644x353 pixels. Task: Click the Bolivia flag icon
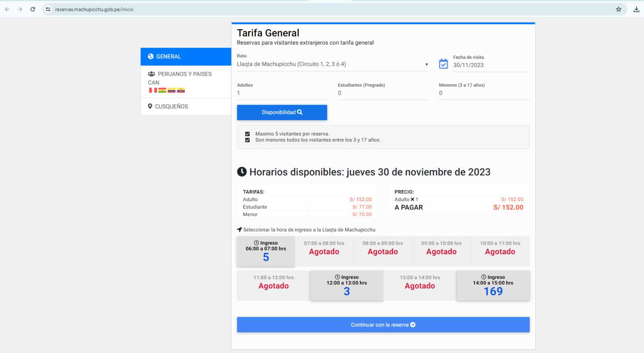(x=162, y=90)
